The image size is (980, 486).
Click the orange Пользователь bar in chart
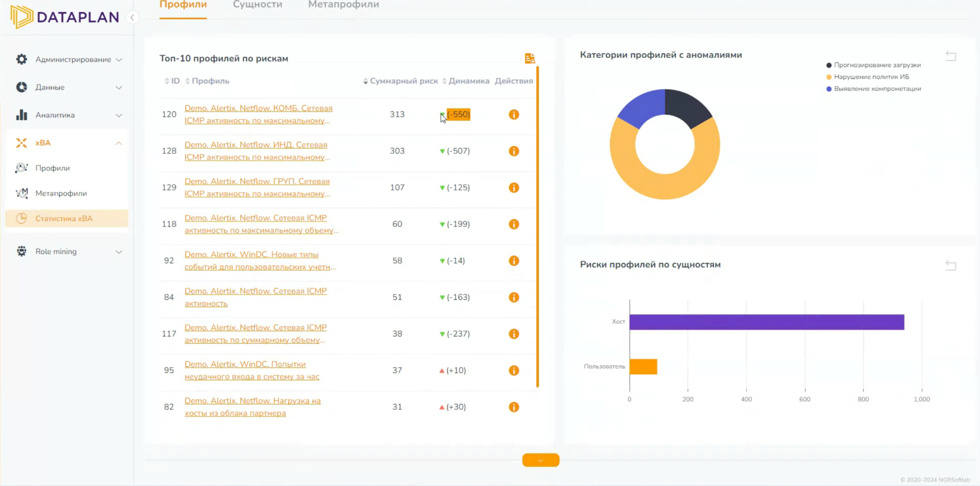(x=644, y=367)
